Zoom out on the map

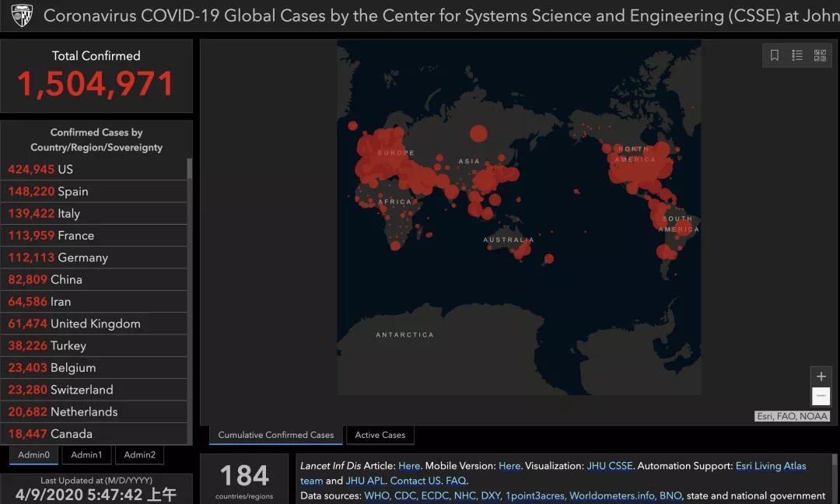(x=821, y=397)
